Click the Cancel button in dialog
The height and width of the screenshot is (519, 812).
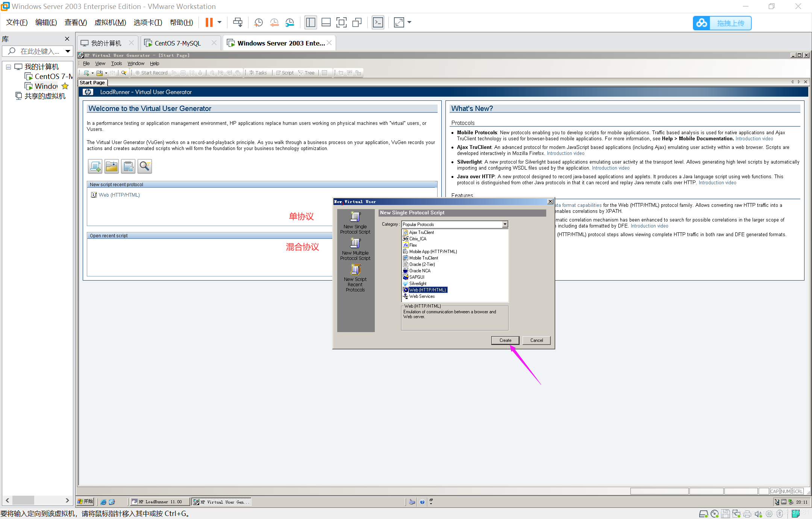pos(536,340)
